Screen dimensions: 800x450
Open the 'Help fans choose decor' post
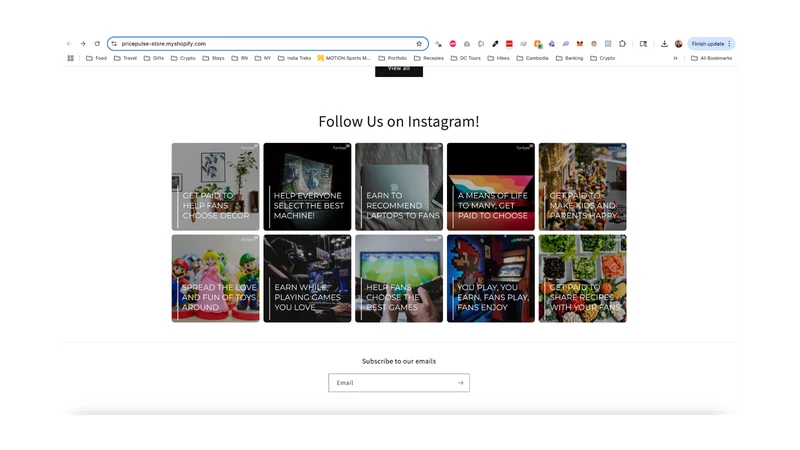click(x=215, y=187)
